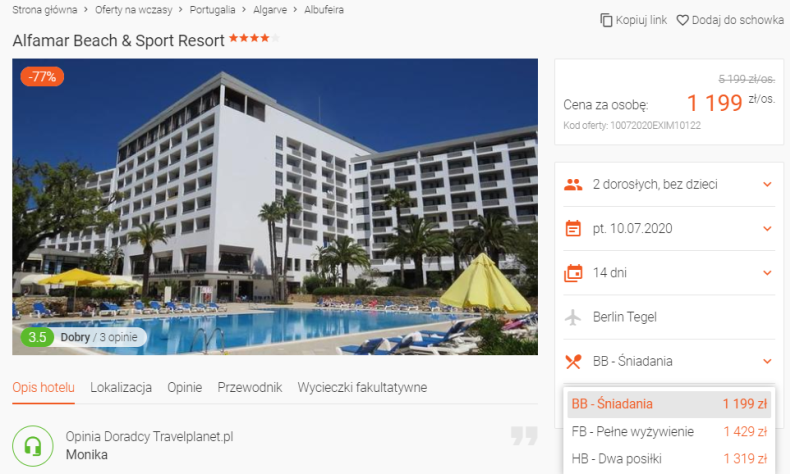Click the people icon for traveler selection

point(573,185)
